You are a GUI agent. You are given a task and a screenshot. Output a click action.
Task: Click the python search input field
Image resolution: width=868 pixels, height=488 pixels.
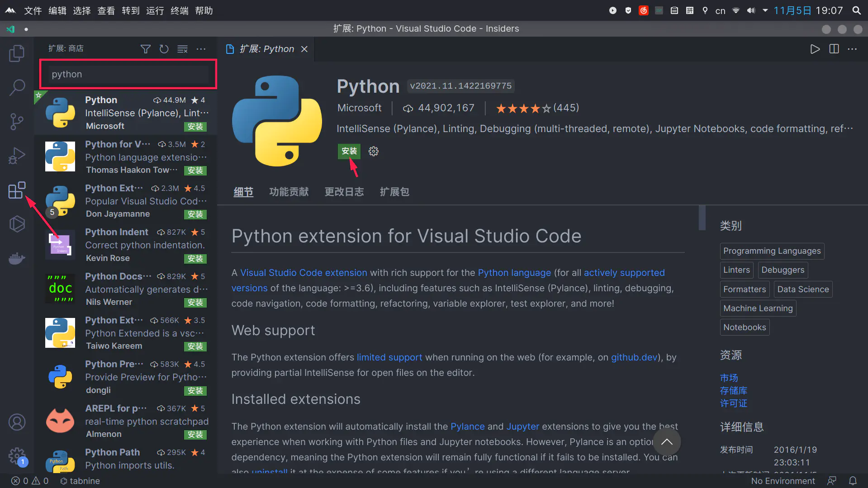pos(128,74)
